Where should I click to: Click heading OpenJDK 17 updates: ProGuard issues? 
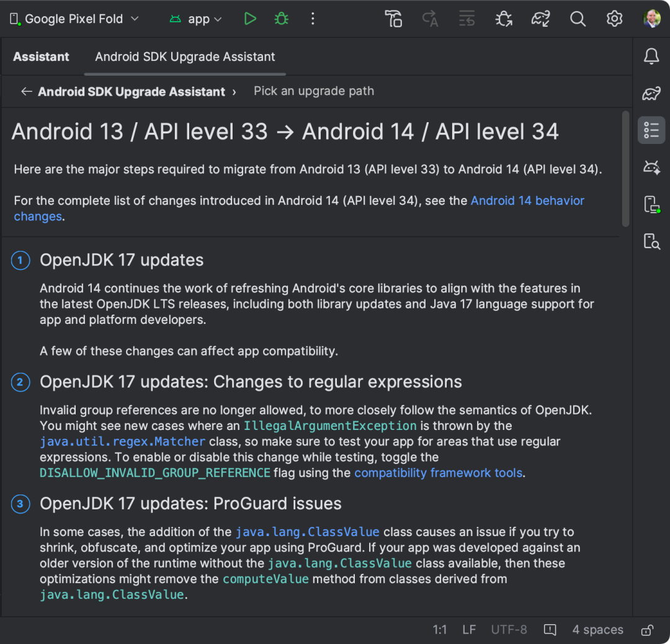pyautogui.click(x=190, y=504)
